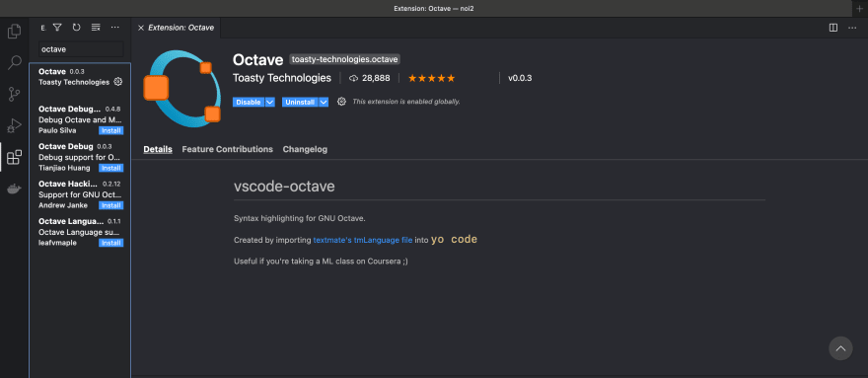Click the filter extensions icon
Image resolution: width=868 pixels, height=378 pixels.
(x=57, y=28)
